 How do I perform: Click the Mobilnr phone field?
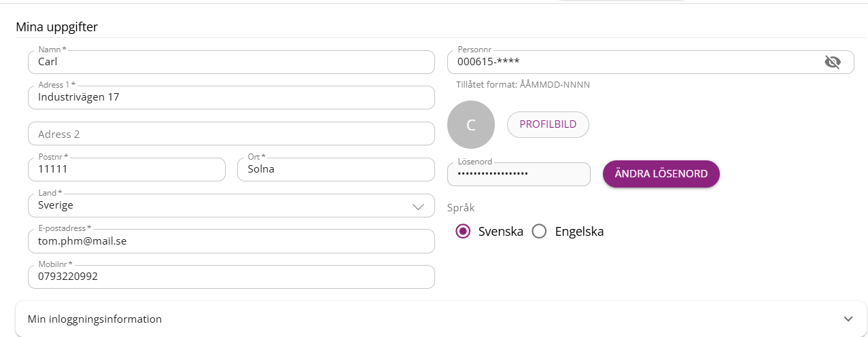pos(231,277)
